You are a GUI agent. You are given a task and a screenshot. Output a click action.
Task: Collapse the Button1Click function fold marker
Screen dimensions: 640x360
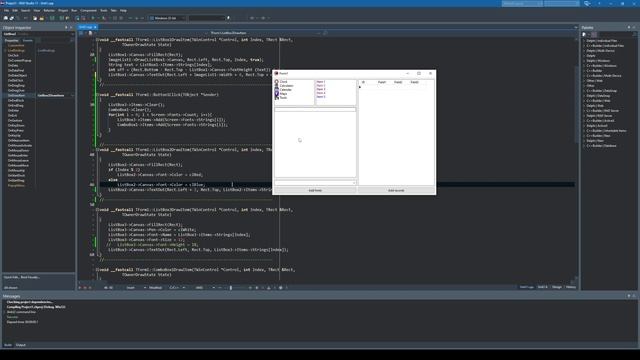pos(97,95)
